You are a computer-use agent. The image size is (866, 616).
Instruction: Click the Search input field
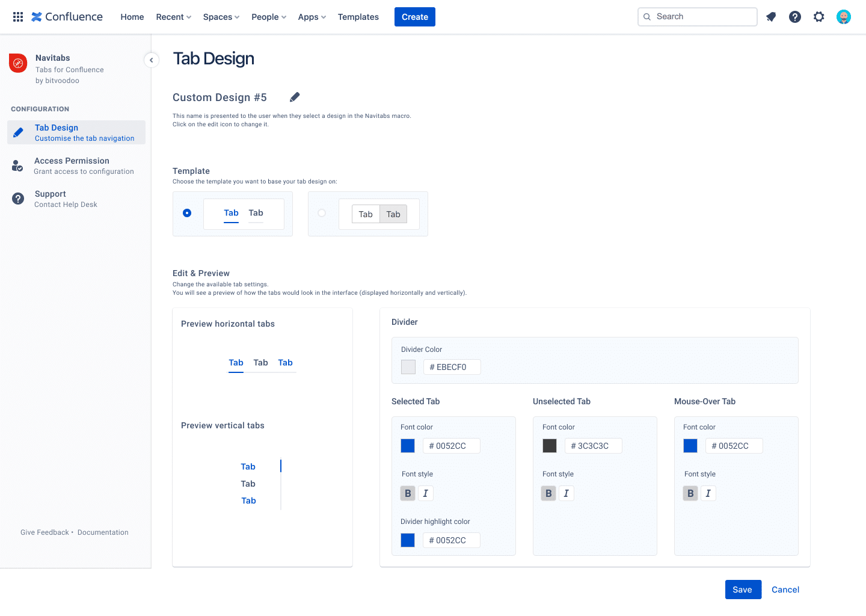(697, 16)
